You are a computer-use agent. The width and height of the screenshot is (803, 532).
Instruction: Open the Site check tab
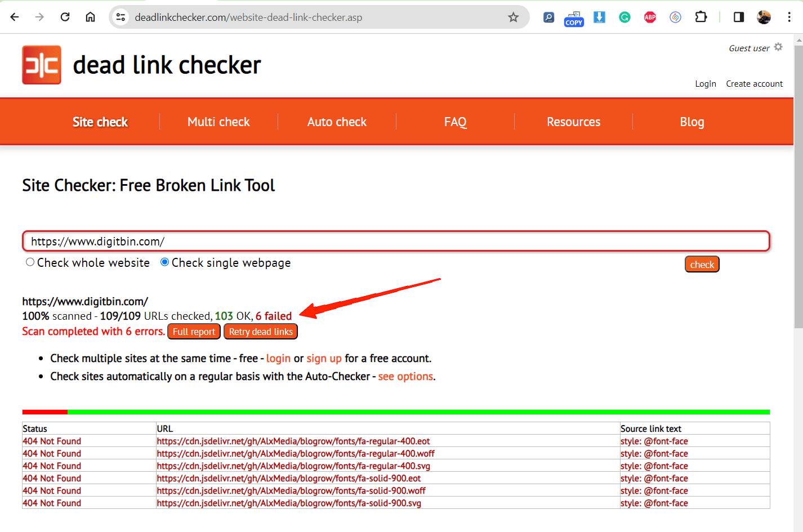coord(100,122)
